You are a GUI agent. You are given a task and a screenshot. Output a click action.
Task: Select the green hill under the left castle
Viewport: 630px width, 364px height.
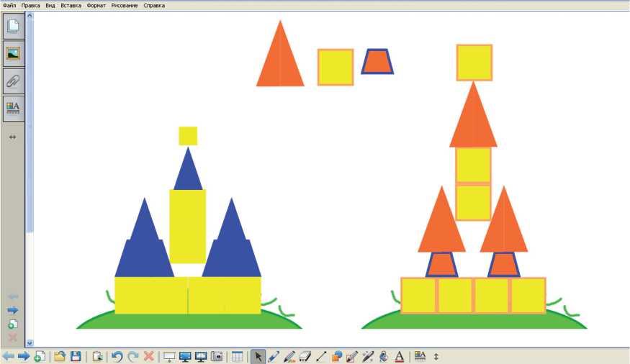[x=189, y=321]
